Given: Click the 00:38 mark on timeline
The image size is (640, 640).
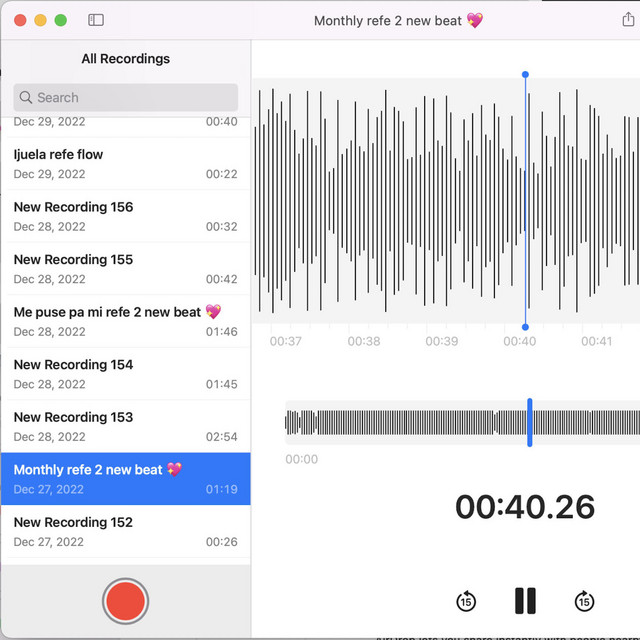Looking at the screenshot, I should (364, 341).
